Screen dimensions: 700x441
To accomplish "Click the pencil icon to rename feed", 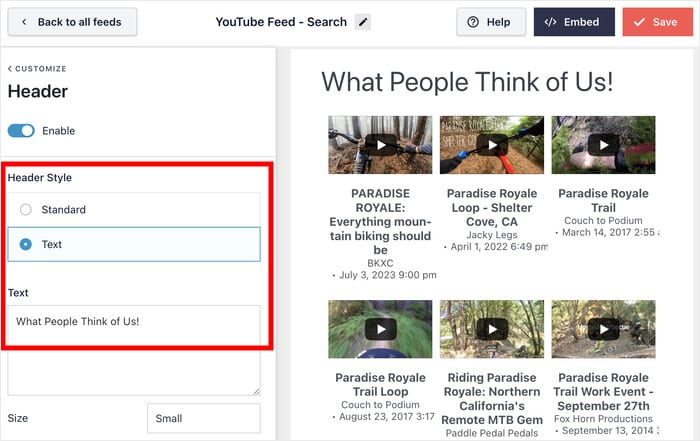I will 362,22.
